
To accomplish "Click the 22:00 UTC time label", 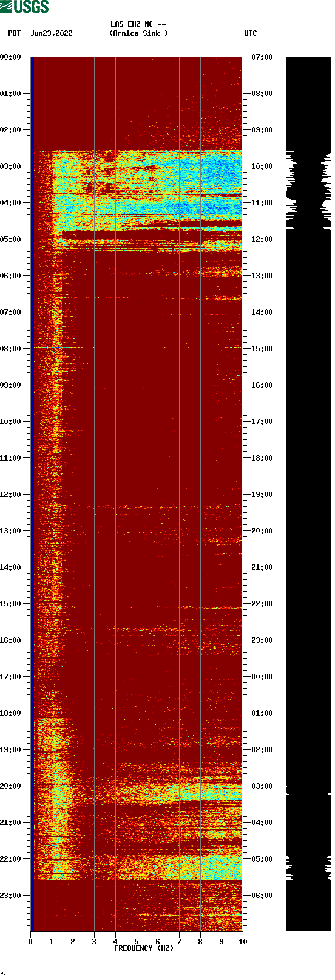I will tap(262, 604).
